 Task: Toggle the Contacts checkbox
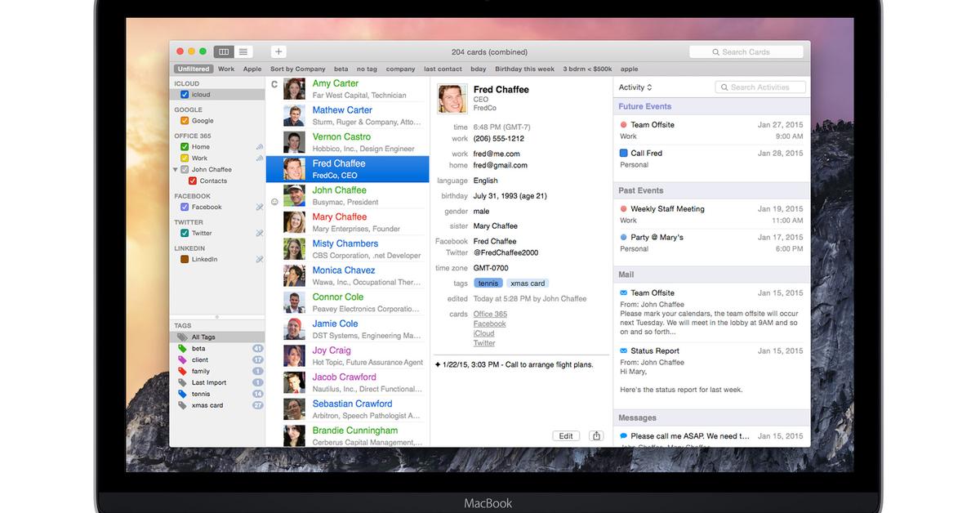[x=193, y=181]
